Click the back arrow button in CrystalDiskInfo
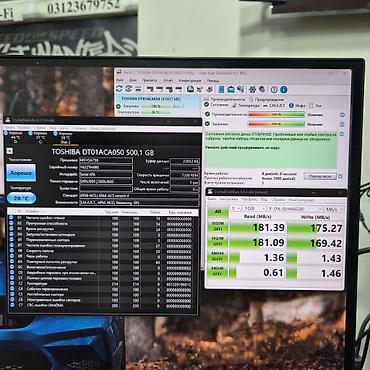The width and height of the screenshot is (370, 370). pyautogui.click(x=10, y=151)
